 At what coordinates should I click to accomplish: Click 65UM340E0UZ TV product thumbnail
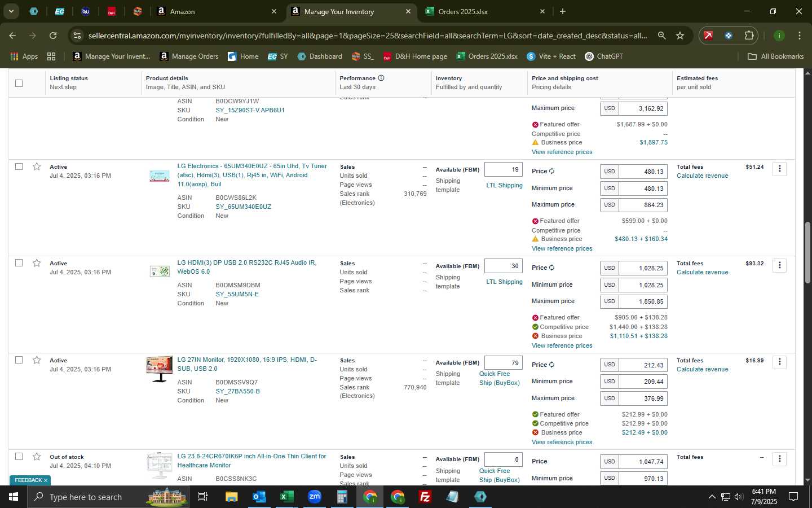[160, 176]
